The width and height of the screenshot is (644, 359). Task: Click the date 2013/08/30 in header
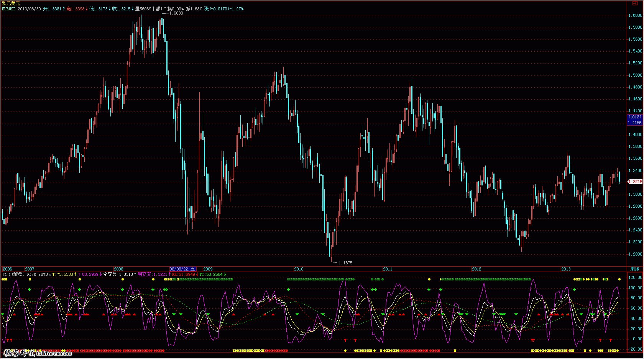coord(29,9)
